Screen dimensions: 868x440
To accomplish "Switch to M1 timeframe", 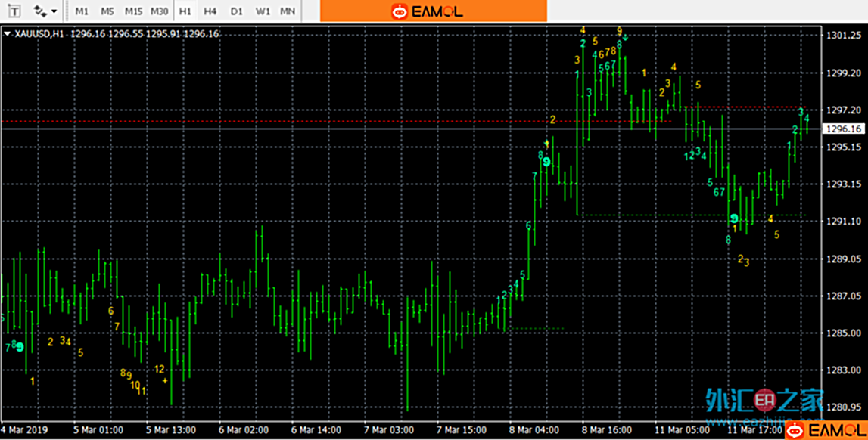I will pos(82,11).
